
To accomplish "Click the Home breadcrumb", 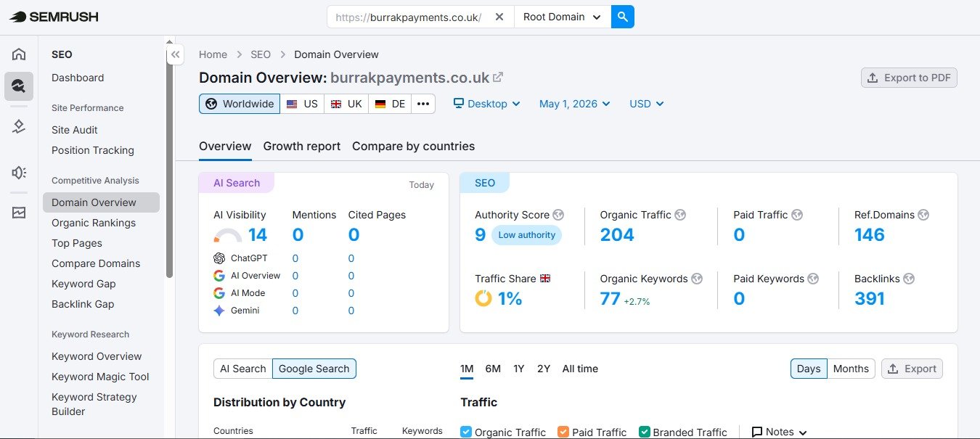I will coord(213,54).
